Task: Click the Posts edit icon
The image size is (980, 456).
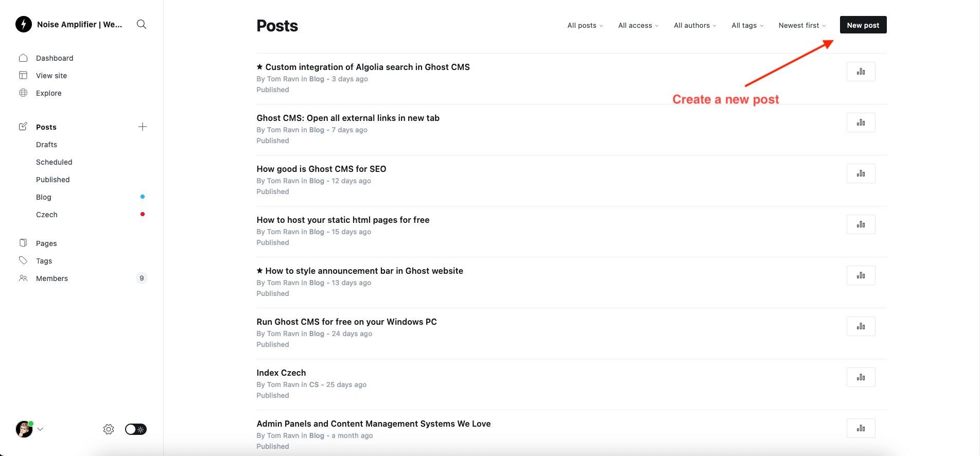Action: coord(23,127)
